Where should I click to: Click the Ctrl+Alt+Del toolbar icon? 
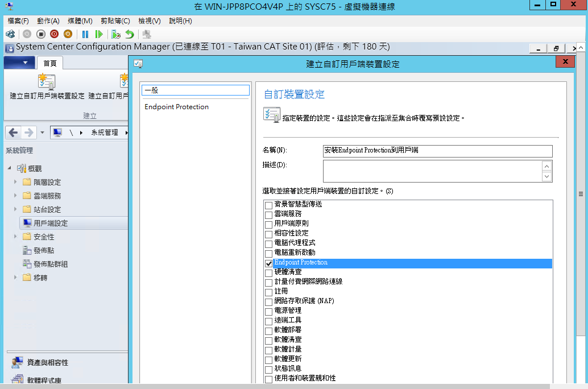coord(10,35)
